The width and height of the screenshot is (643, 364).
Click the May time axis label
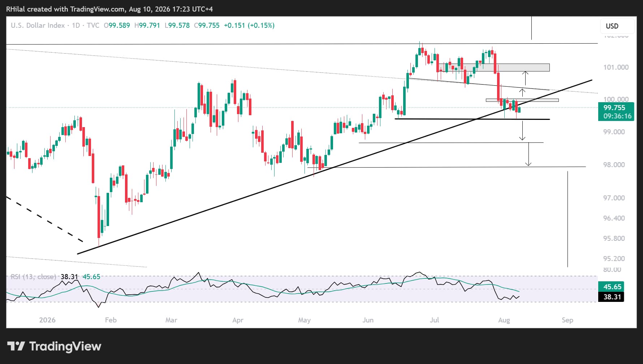point(305,320)
